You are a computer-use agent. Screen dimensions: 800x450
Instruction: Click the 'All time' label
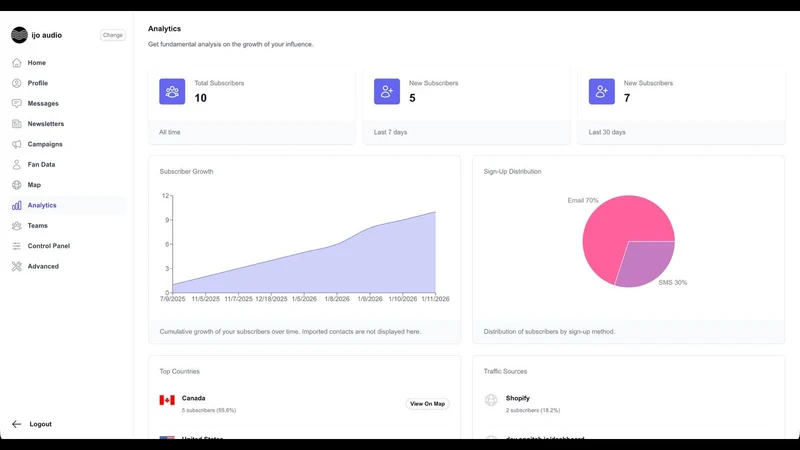coord(169,132)
